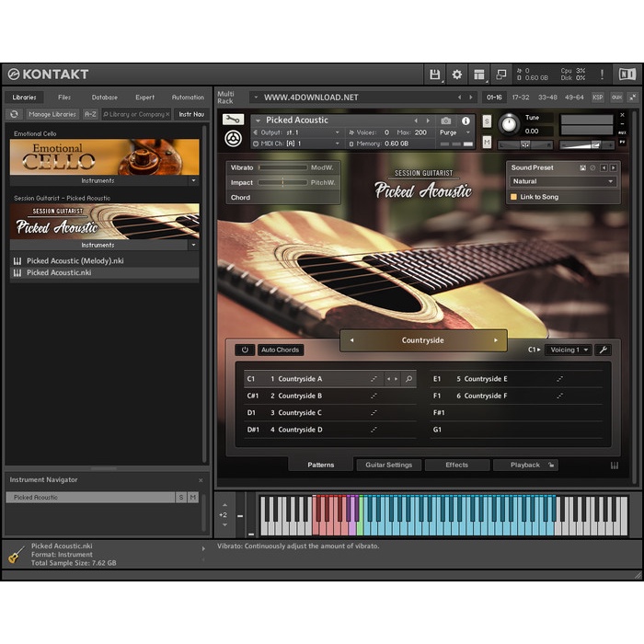Viewport: 644px width, 644px height.
Task: Click the A-Z sort button
Action: coord(90,114)
